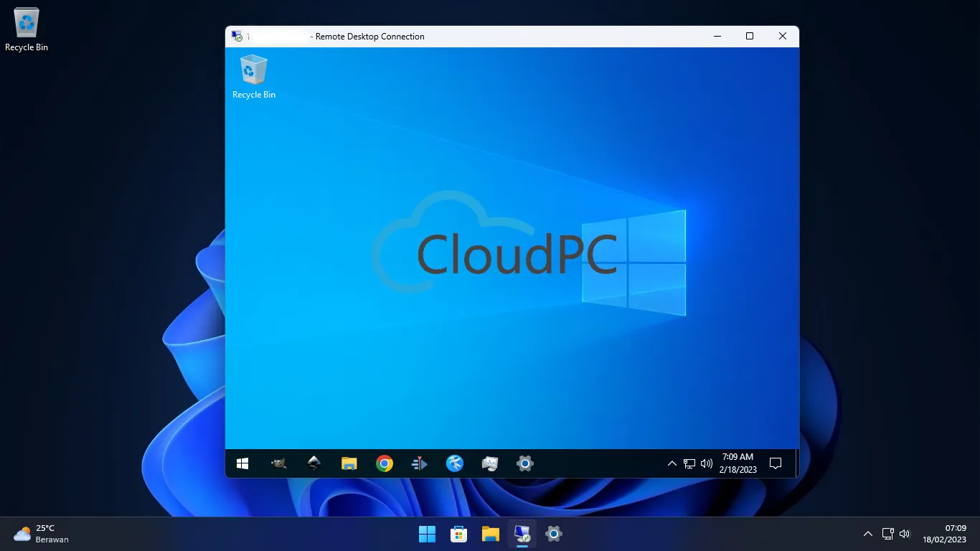Open the remote desktop Start menu
Image resolution: width=980 pixels, height=551 pixels.
242,463
